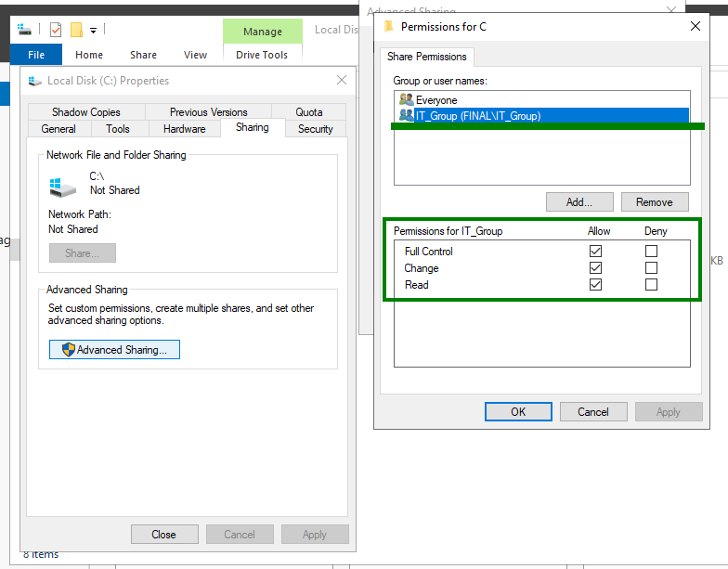728x569 pixels.
Task: Close the Local Disk (C:) Properties dialog
Action: click(342, 80)
